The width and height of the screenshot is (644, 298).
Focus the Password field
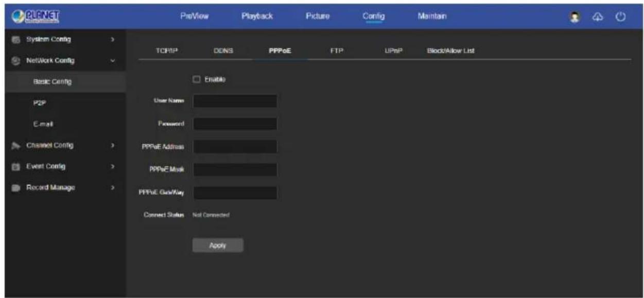(x=235, y=124)
